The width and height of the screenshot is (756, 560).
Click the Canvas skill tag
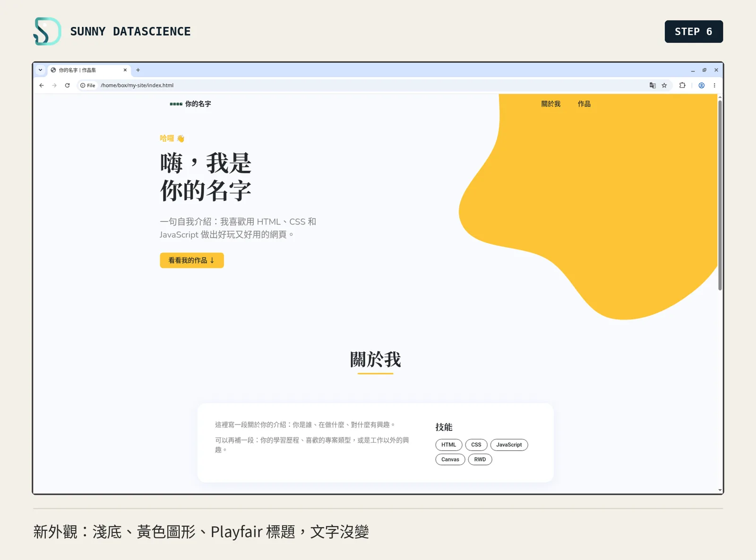point(450,459)
